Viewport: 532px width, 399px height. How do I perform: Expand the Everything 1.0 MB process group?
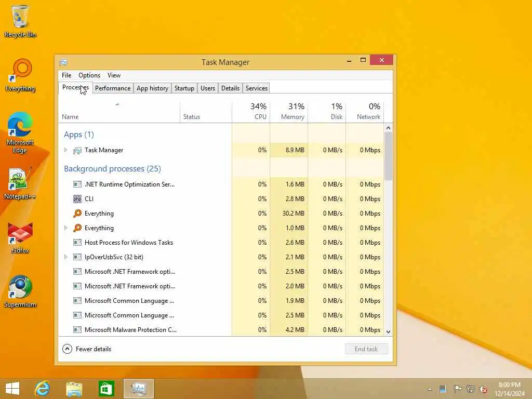(x=66, y=228)
